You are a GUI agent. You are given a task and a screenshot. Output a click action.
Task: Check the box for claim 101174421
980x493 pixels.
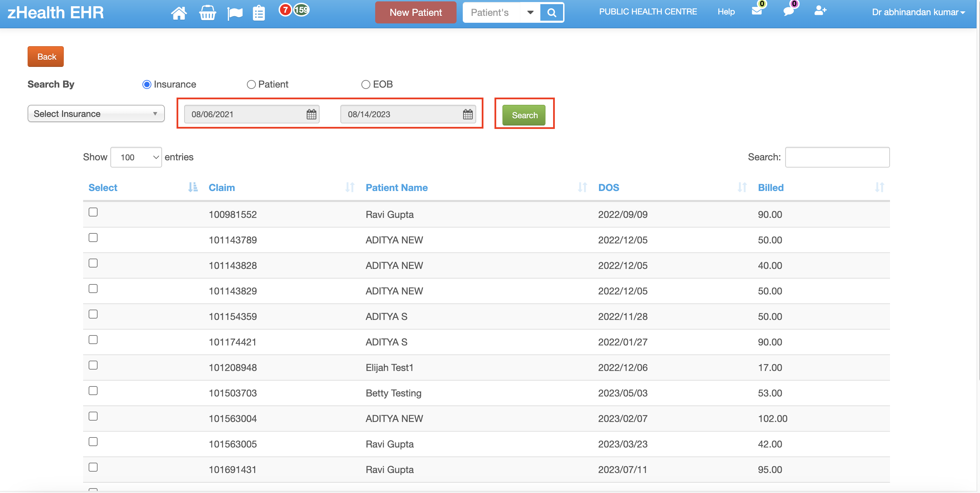pos(93,339)
